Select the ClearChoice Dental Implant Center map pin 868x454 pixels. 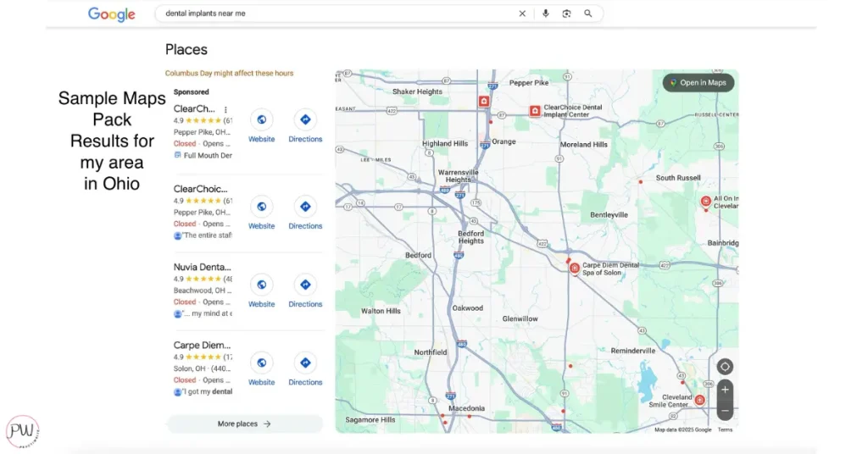(535, 111)
